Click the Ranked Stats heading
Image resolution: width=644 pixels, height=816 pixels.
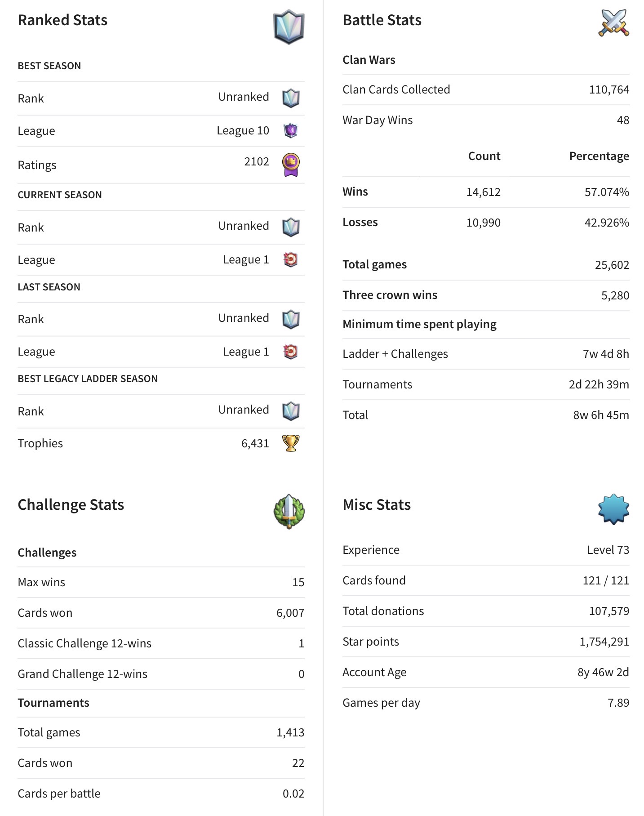coord(62,20)
